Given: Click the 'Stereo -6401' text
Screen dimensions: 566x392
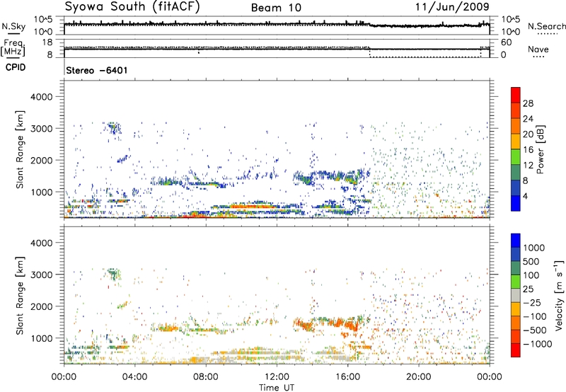Looking at the screenshot, I should (97, 70).
